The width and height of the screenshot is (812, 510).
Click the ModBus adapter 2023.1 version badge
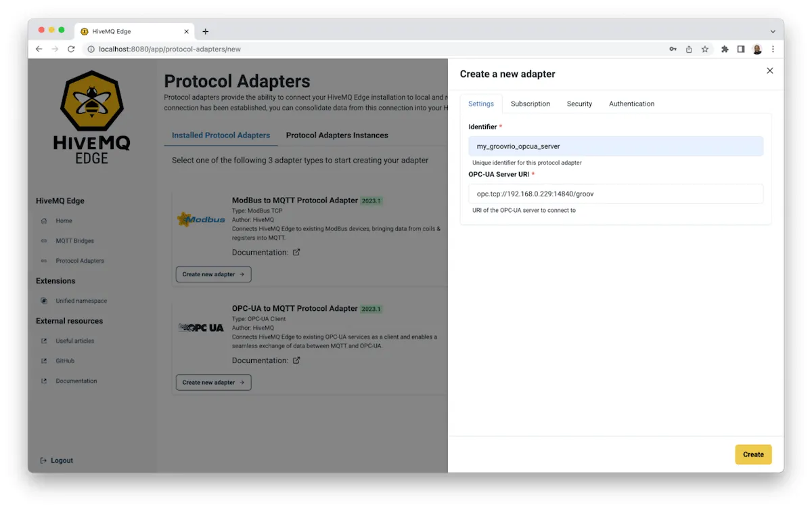point(371,201)
